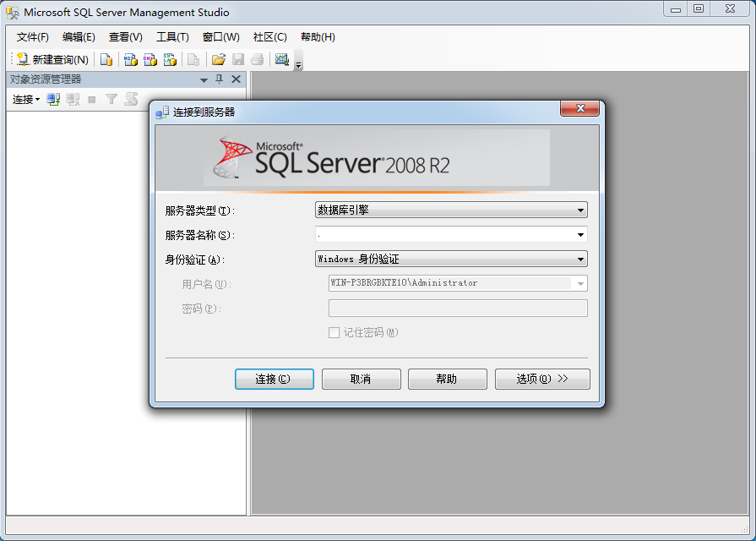The image size is (756, 541).
Task: Open the 文件(F) menu
Action: pyautogui.click(x=33, y=37)
